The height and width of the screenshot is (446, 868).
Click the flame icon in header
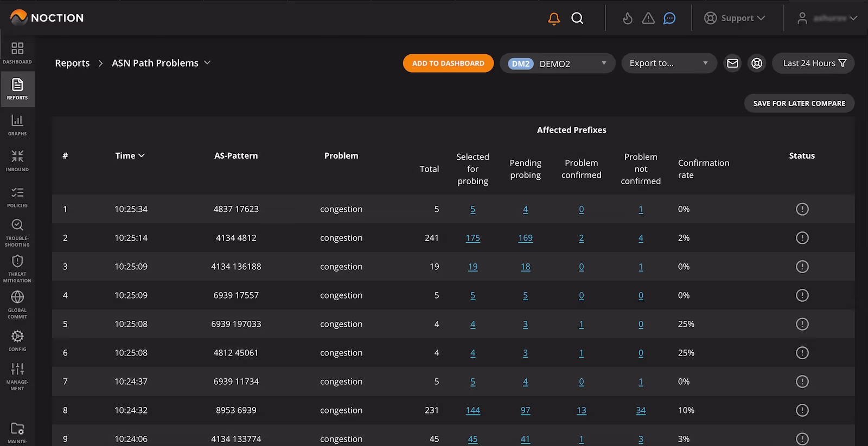click(x=627, y=18)
